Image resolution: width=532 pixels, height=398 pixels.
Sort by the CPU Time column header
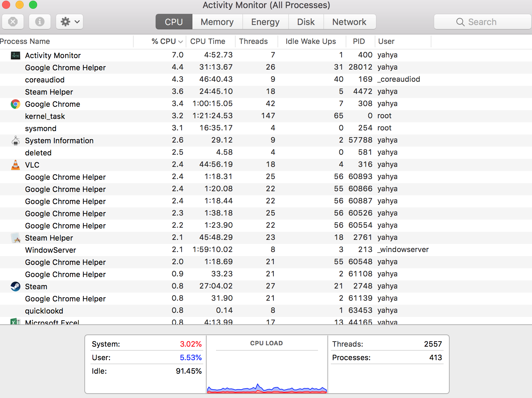tap(211, 41)
